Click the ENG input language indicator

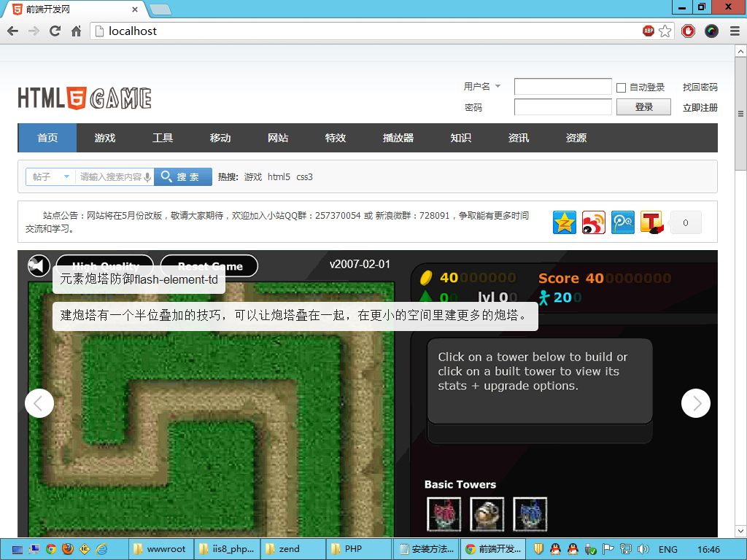tap(668, 550)
